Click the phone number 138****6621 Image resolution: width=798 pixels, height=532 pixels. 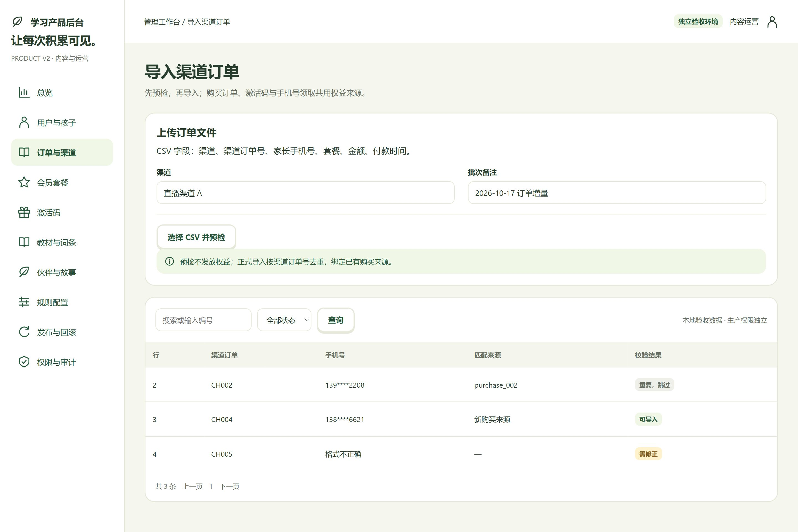coord(345,419)
